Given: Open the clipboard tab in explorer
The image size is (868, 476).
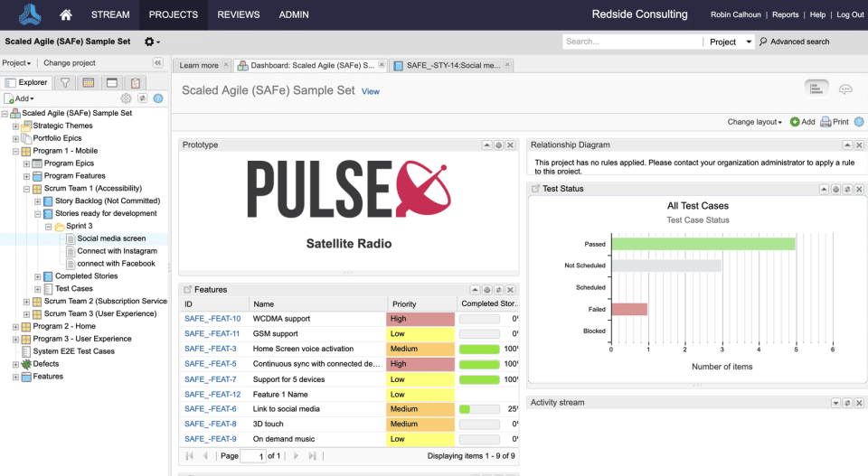Looking at the screenshot, I should (135, 82).
